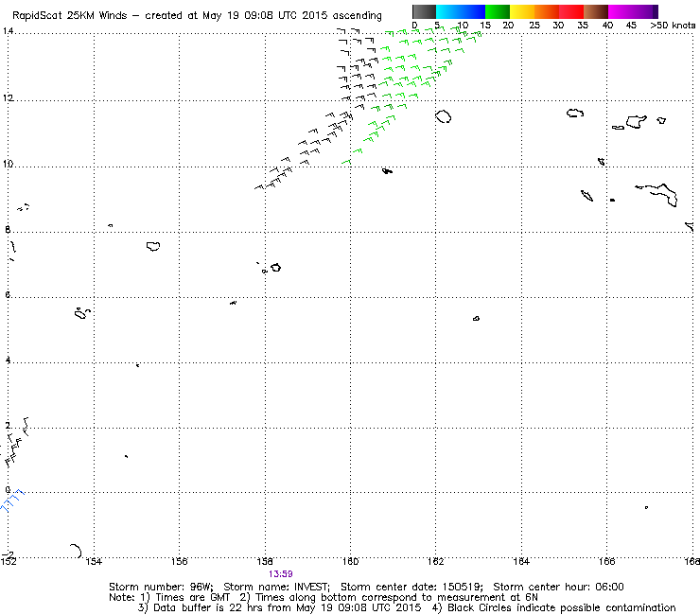Click the island outline near 165E 11.5N
This screenshot has height=615, width=700.
pos(575,113)
